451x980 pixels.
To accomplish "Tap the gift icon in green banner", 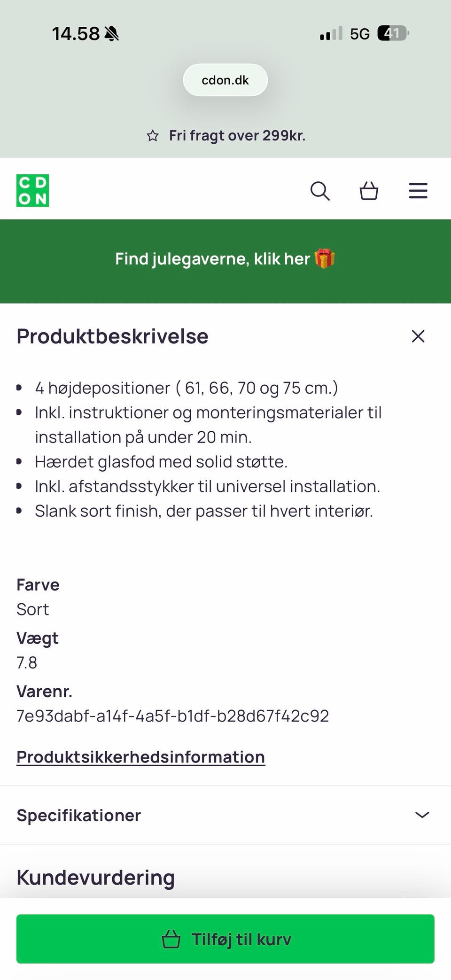I will [325, 259].
